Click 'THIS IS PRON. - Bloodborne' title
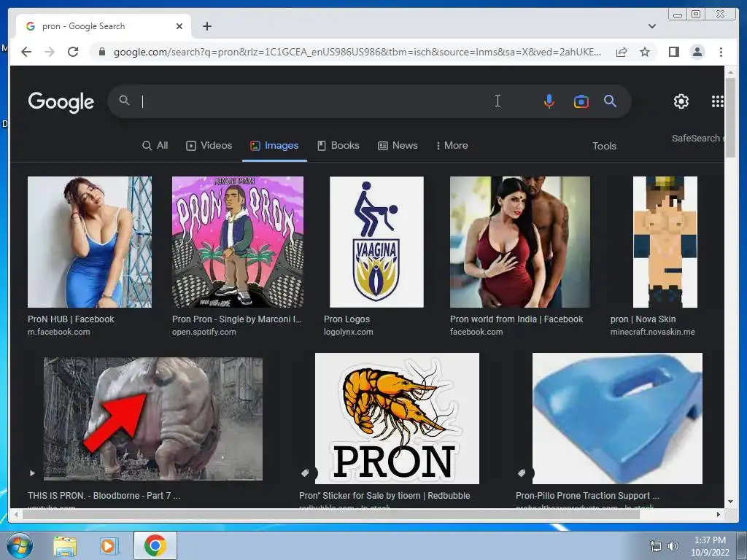Screen dimensions: 747x560 point(104,496)
